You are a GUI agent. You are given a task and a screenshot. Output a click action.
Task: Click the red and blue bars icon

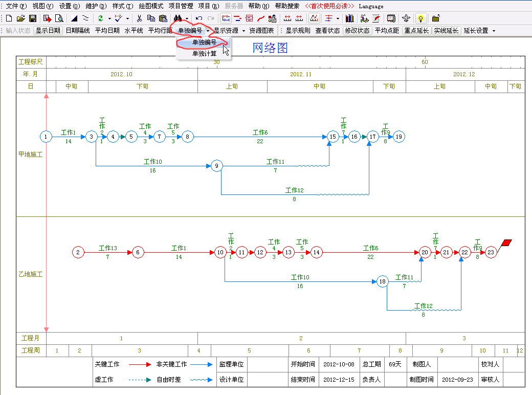[x=237, y=18]
